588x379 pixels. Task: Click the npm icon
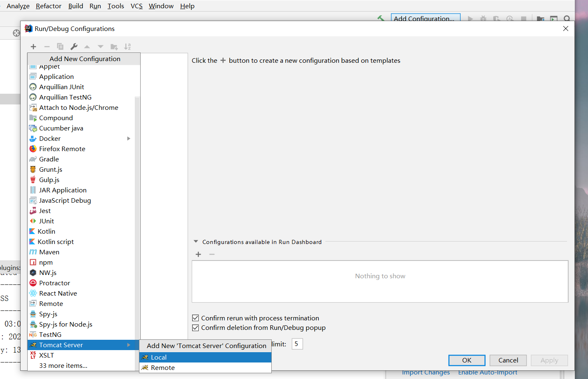(33, 262)
